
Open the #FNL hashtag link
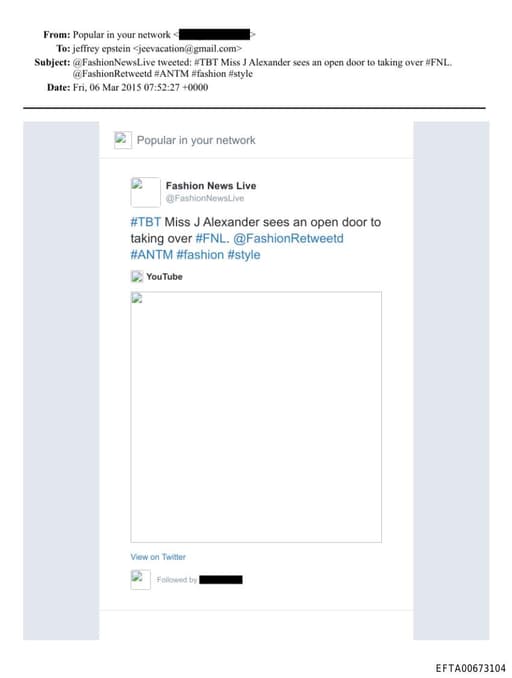click(212, 238)
